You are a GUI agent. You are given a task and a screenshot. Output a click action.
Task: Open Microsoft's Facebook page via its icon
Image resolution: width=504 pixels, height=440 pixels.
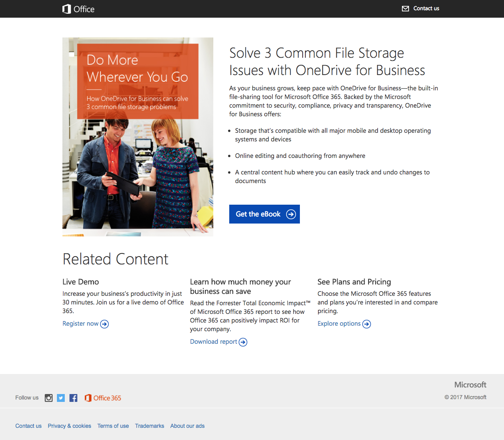coord(73,398)
